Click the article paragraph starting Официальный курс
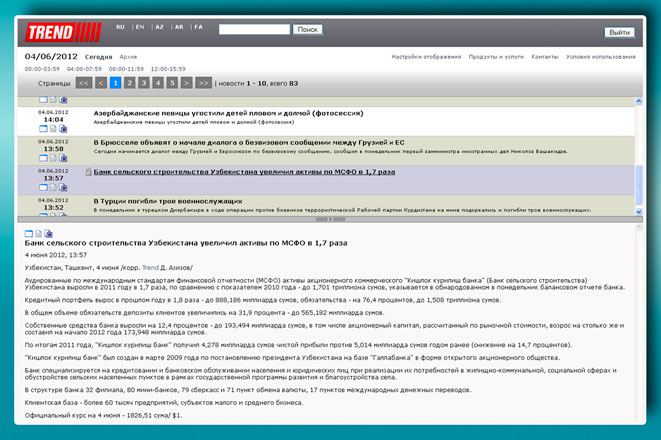Image resolution: width=661 pixels, height=440 pixels. pos(103,416)
